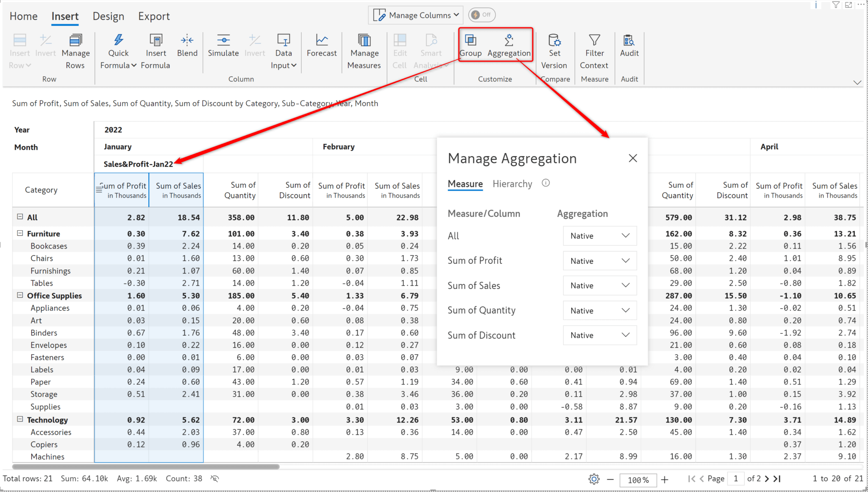
Task: Click the Simulate column icon
Action: 223,40
